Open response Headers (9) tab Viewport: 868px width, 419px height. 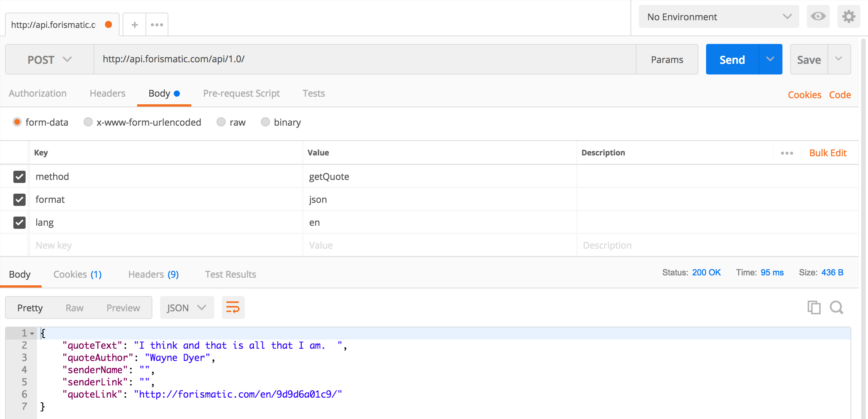click(154, 275)
